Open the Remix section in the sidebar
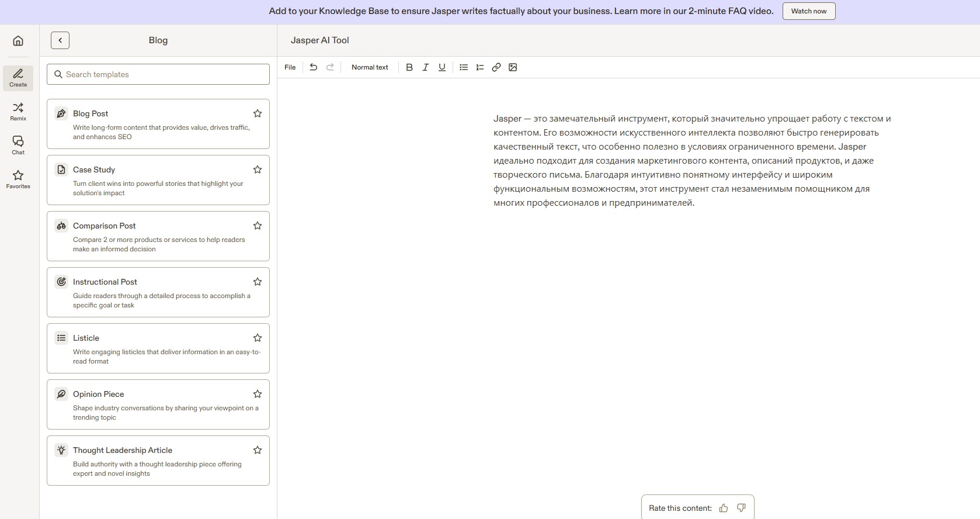The image size is (980, 519). click(18, 112)
